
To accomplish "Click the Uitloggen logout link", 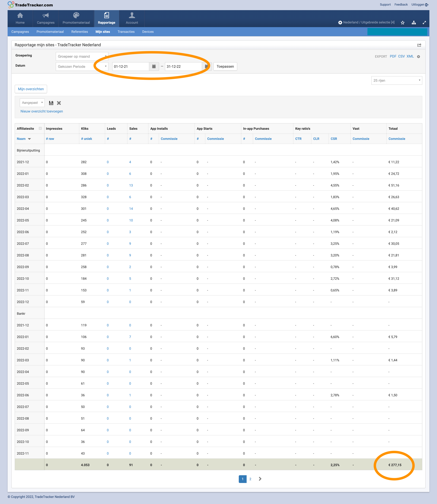I will point(420,5).
